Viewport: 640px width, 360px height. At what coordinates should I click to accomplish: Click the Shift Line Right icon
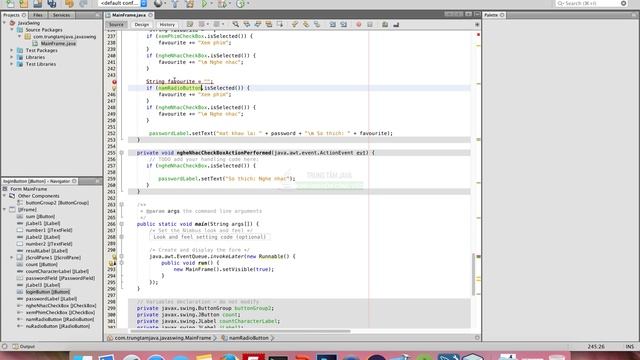pos(344,24)
